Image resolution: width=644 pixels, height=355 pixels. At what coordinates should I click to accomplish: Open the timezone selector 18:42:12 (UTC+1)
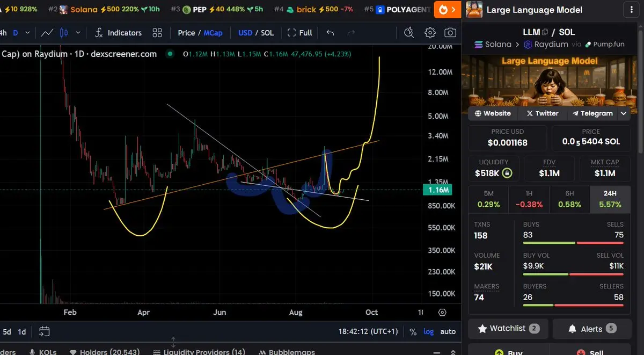coord(368,331)
